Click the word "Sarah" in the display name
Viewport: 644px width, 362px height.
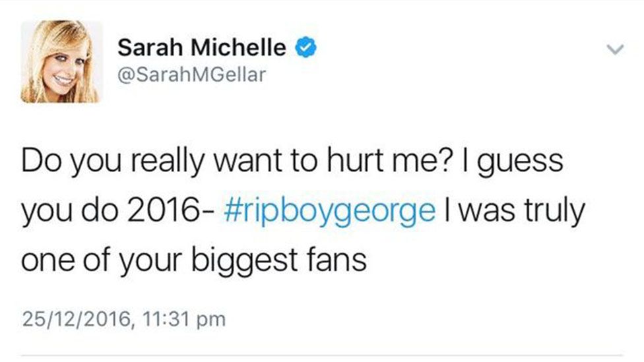[x=149, y=47]
